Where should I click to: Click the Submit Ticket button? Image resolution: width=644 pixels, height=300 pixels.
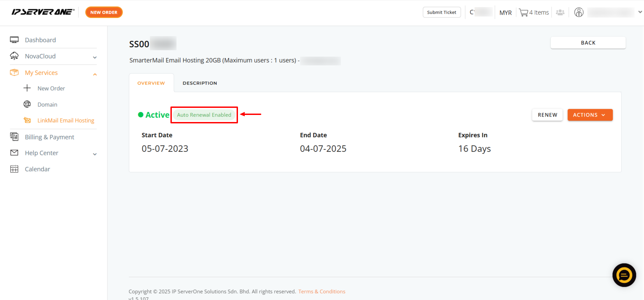(x=441, y=12)
